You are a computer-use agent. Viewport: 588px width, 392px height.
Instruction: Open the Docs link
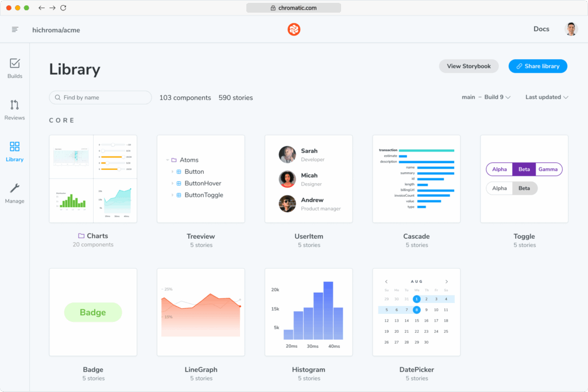tap(541, 29)
